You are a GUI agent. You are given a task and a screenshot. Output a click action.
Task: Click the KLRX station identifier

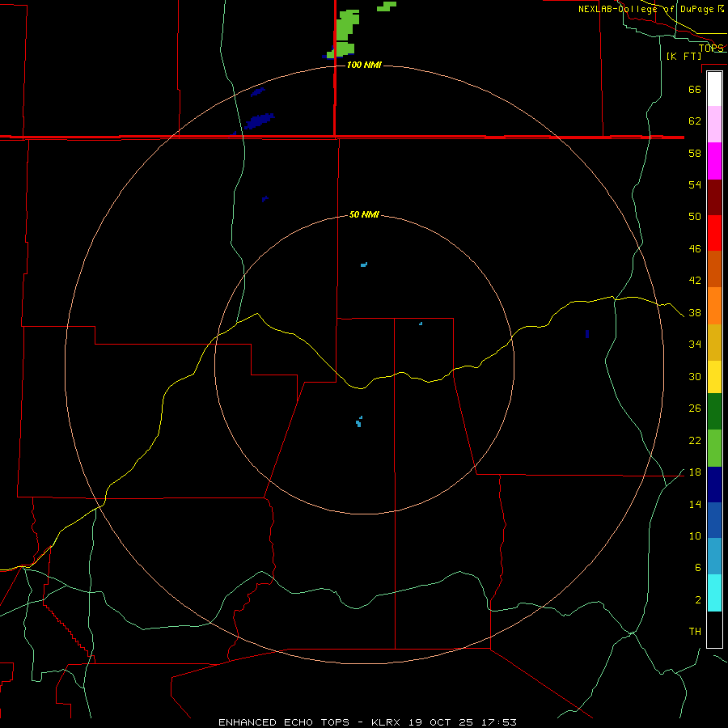(387, 722)
